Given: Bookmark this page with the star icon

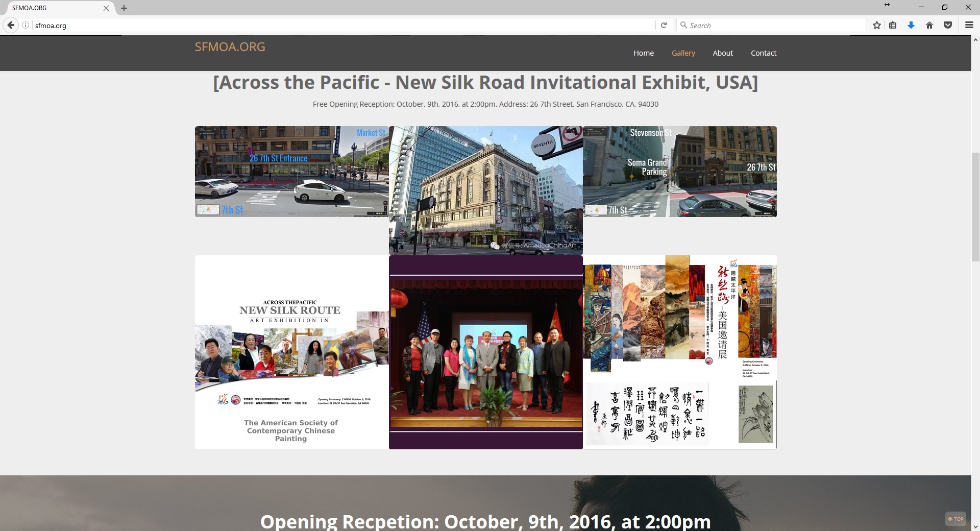Looking at the screenshot, I should click(877, 25).
